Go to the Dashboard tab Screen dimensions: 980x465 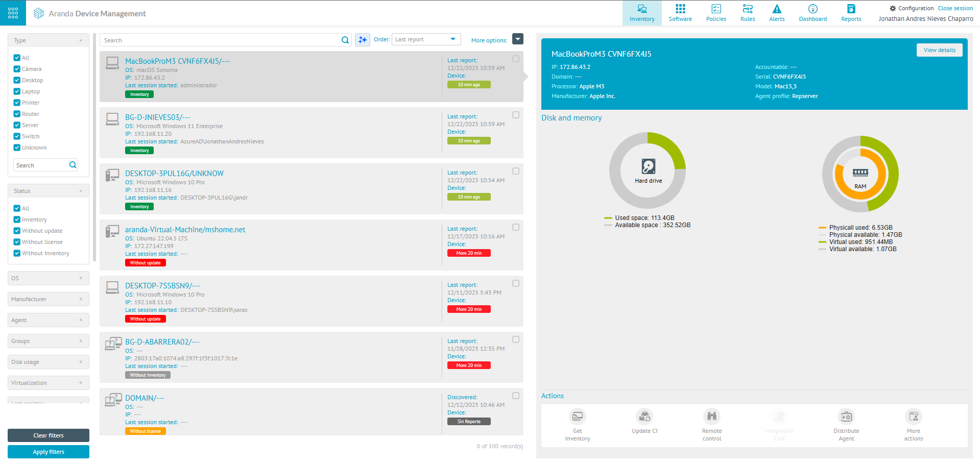812,13
